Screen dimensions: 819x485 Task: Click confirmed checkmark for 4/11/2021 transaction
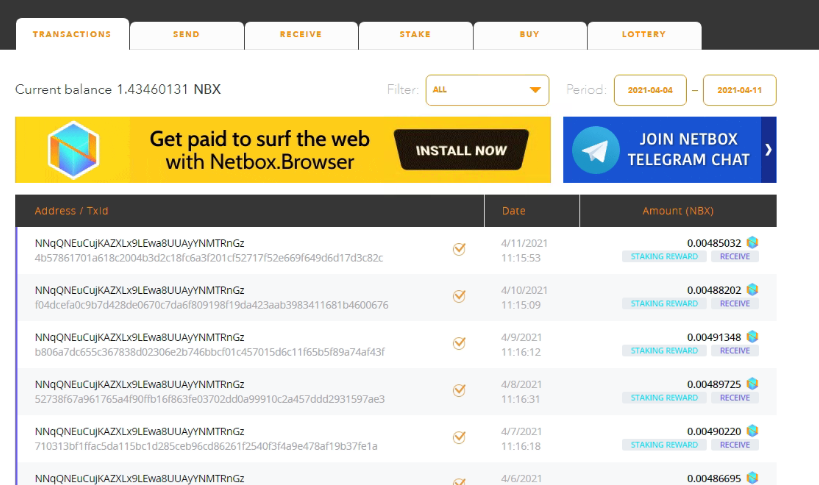click(459, 249)
